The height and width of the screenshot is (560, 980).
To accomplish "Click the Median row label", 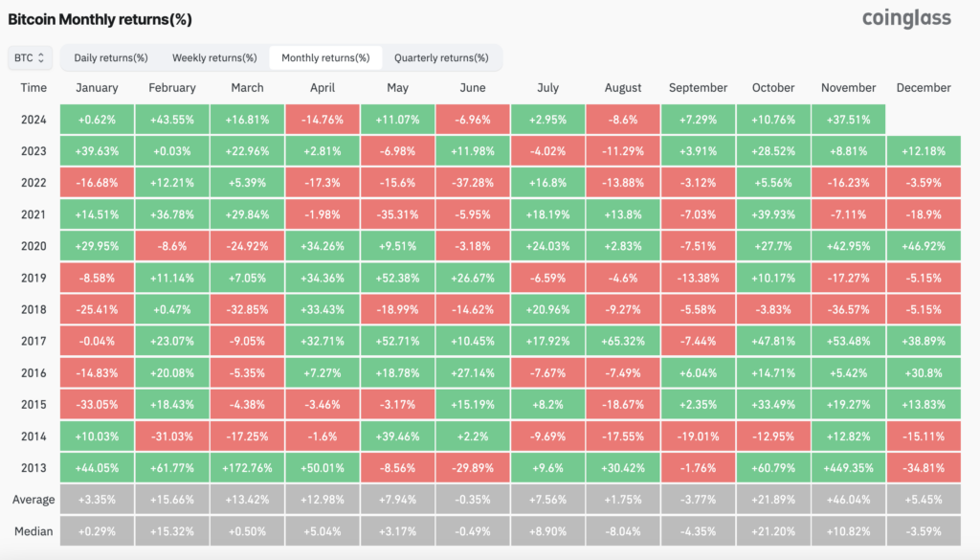I will 33,531.
